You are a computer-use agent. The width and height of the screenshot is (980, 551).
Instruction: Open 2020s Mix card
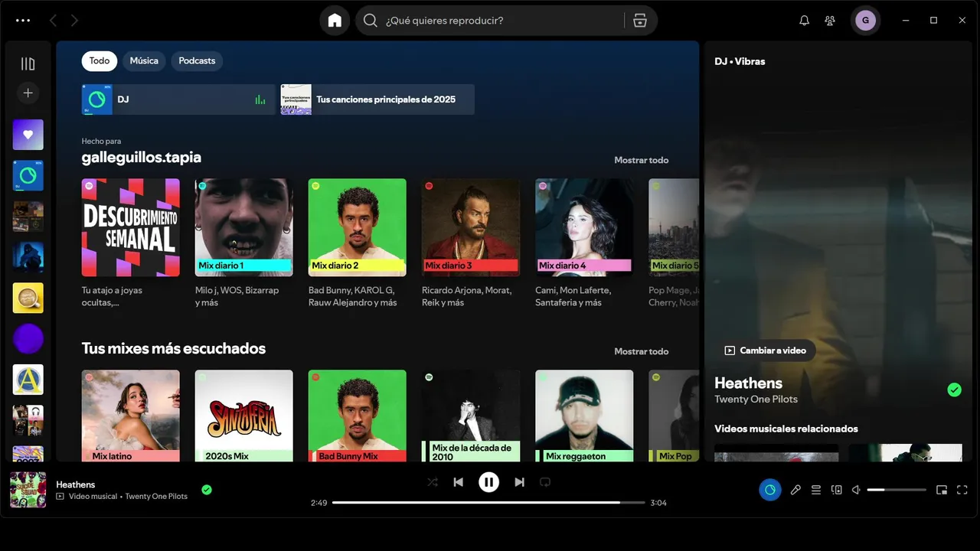(244, 416)
